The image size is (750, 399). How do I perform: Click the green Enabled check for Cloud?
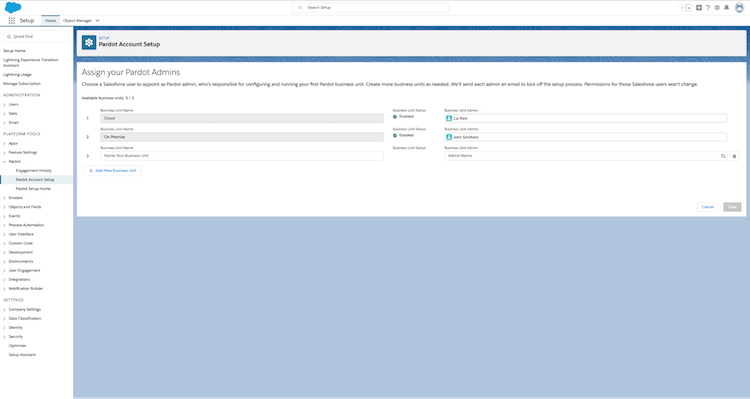point(395,117)
